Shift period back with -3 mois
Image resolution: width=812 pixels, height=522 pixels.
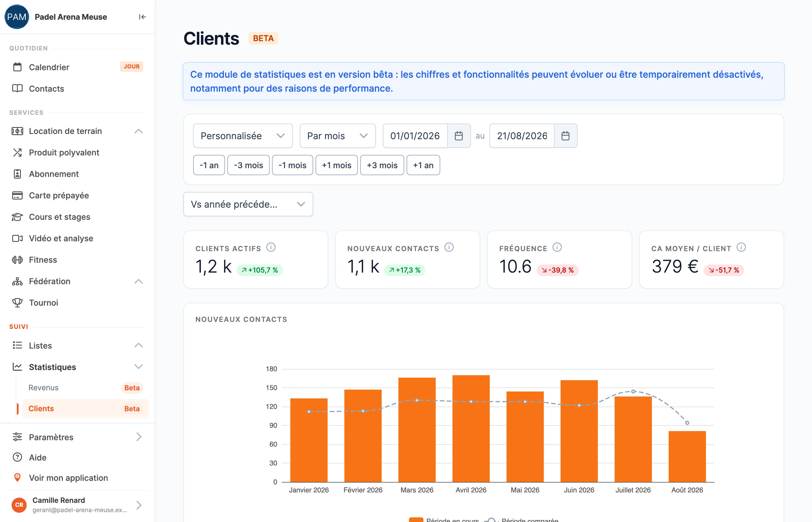click(249, 165)
